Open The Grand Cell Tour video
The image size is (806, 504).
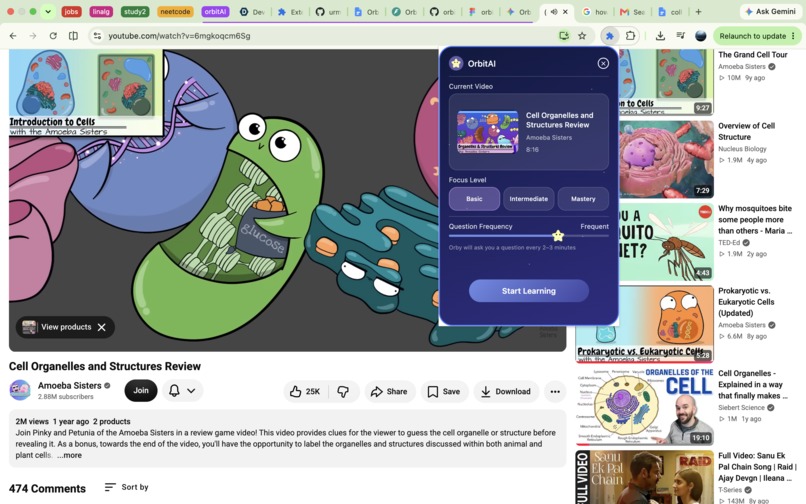tap(753, 55)
